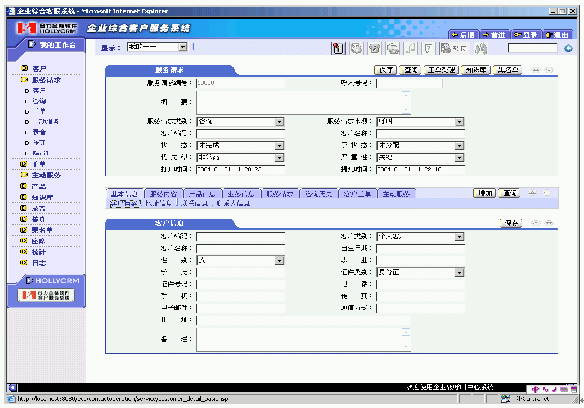Click the blue round arrow beside search box

(x=568, y=48)
